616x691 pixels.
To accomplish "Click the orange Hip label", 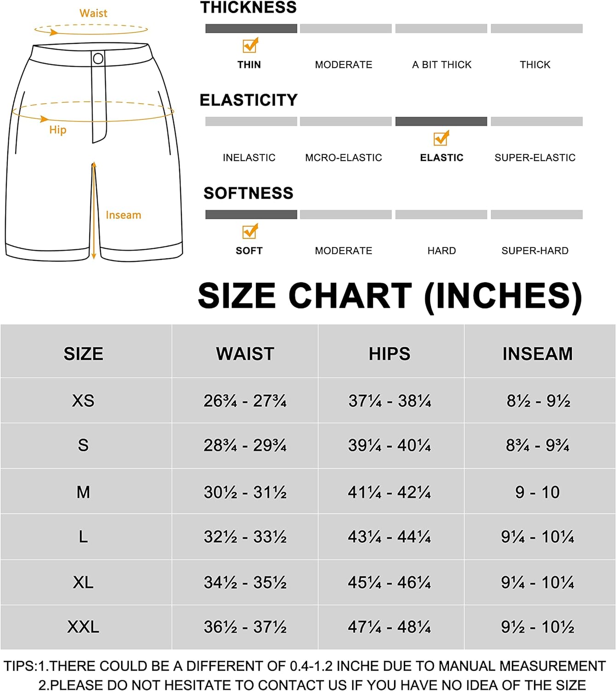I will [58, 130].
